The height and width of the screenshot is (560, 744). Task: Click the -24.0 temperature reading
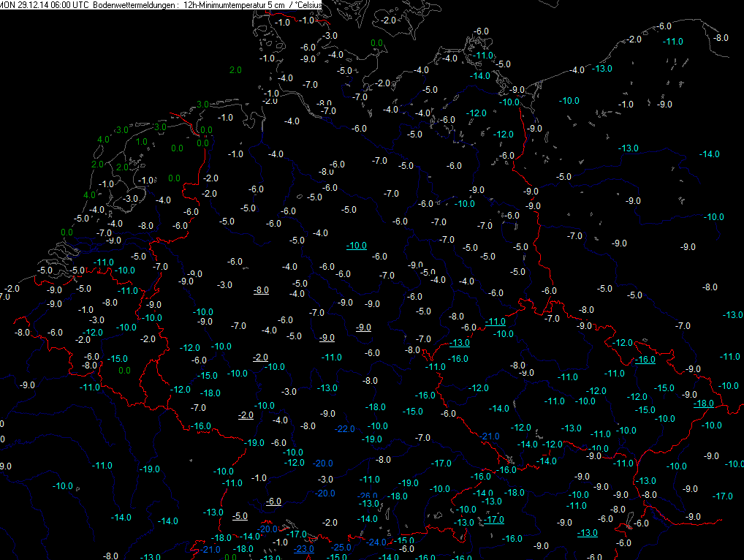pyautogui.click(x=376, y=542)
